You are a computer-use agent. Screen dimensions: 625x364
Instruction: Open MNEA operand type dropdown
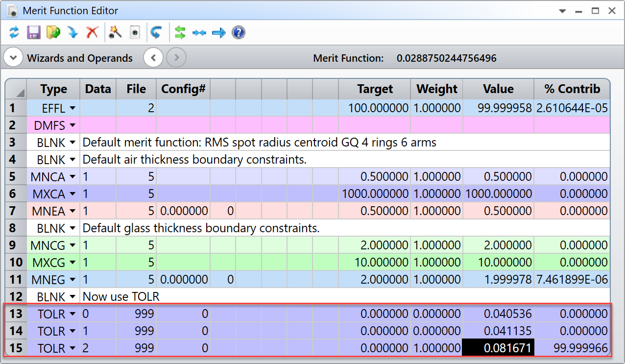click(x=72, y=211)
